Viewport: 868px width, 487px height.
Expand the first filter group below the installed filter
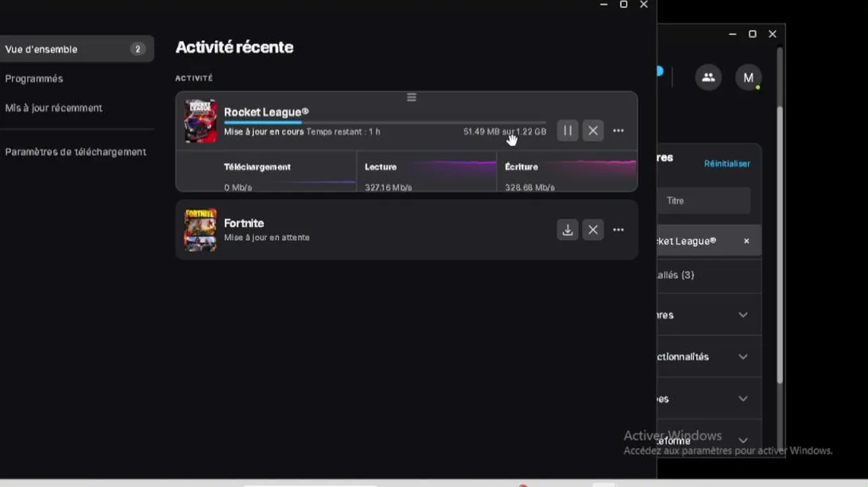(x=743, y=315)
